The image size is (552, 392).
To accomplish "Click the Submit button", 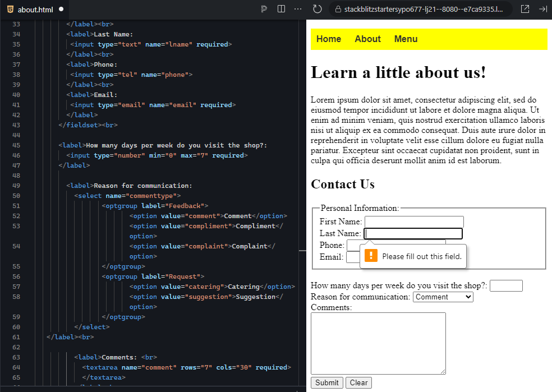I will pyautogui.click(x=326, y=382).
